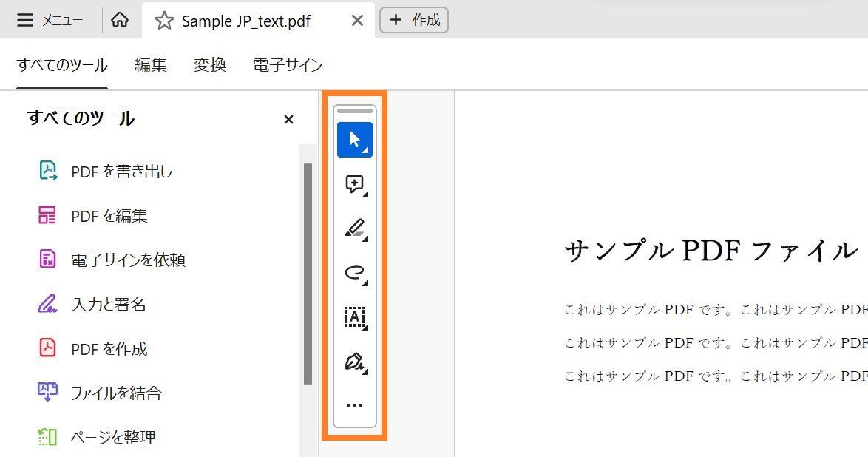Viewport: 868px width, 457px height.
Task: Open the Fill & Sign tool
Action: [353, 361]
